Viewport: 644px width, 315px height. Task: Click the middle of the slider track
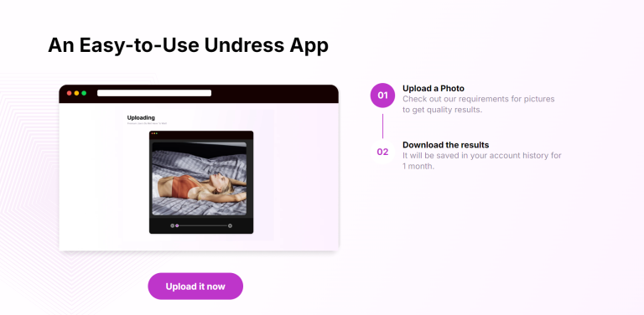pyautogui.click(x=201, y=225)
